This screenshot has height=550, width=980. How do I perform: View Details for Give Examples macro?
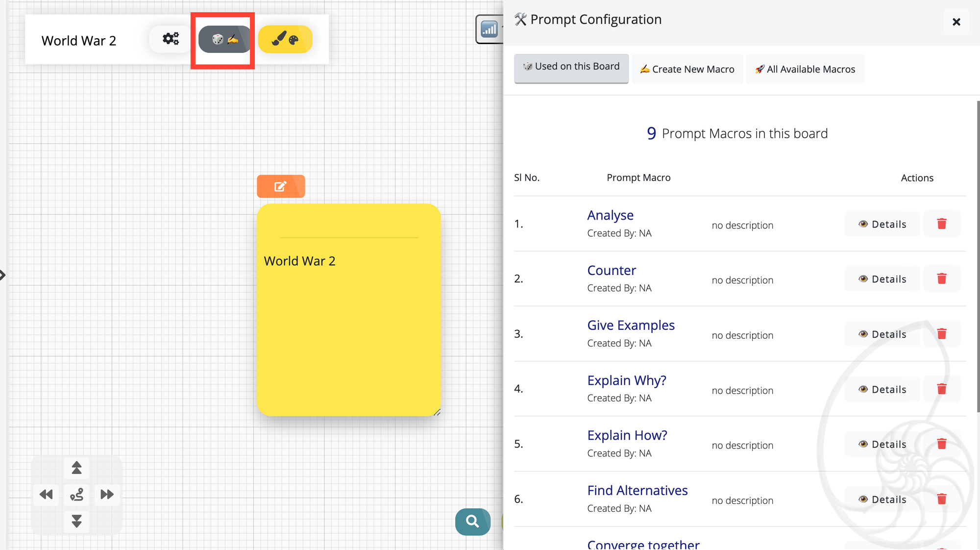pos(882,334)
